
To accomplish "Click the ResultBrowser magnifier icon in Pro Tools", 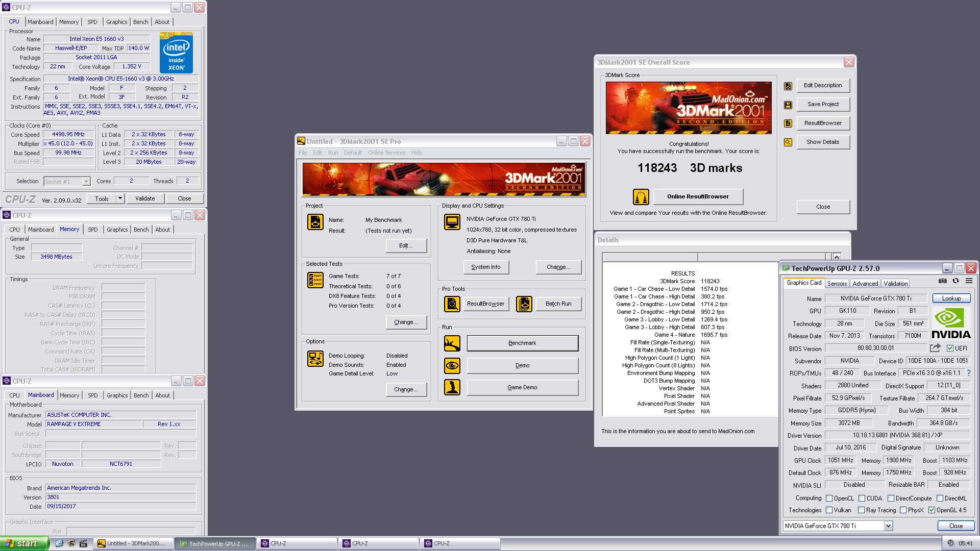I will (x=452, y=304).
